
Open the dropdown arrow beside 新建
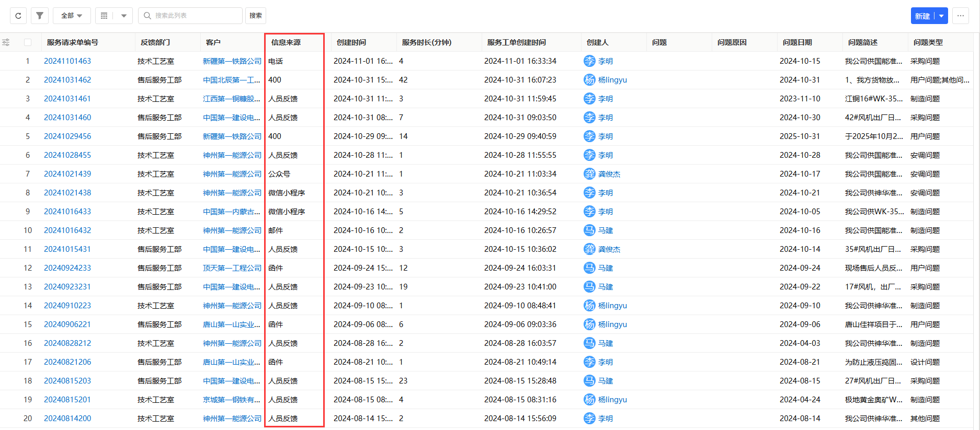941,16
